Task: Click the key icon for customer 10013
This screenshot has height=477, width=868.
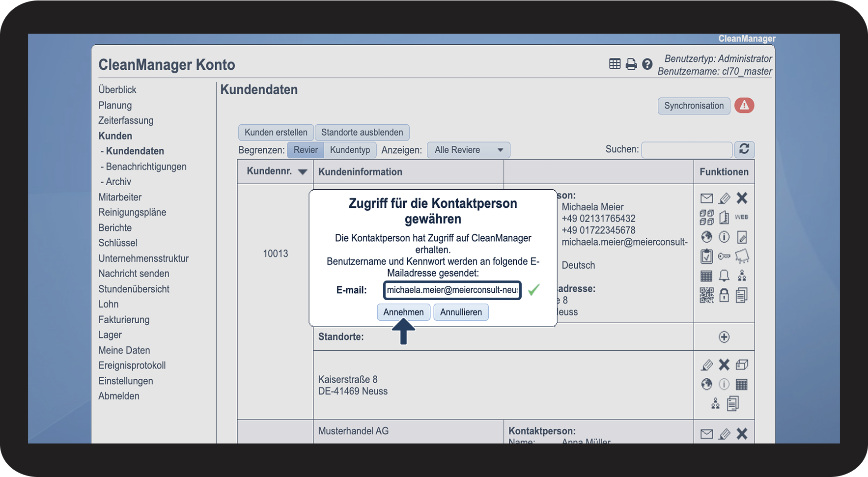Action: (x=724, y=256)
